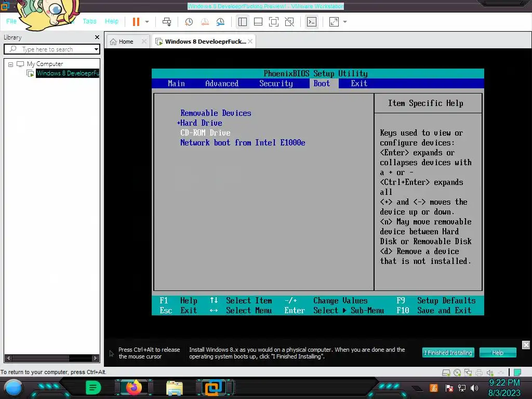Click "F9 Setup Defaults" in BIOS footer

(436, 301)
